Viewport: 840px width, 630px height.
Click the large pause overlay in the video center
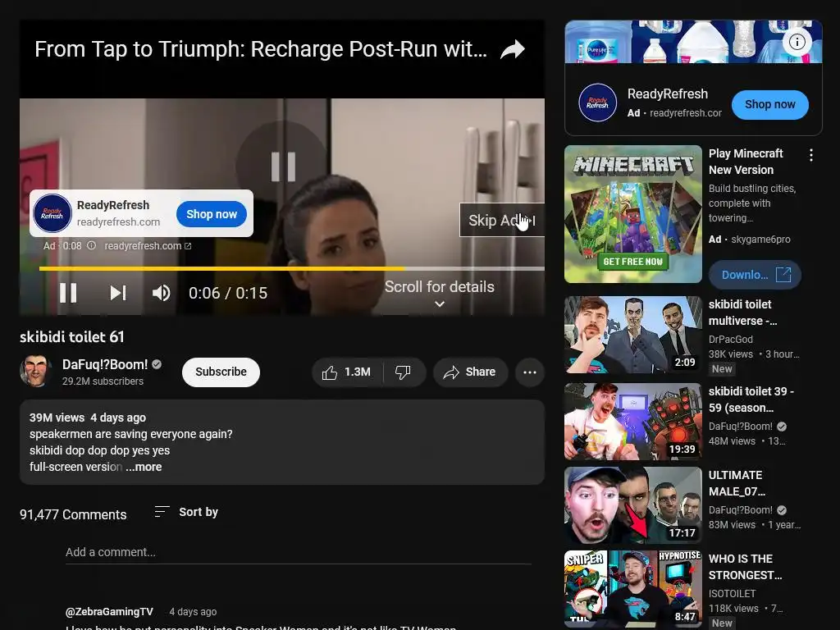(283, 166)
